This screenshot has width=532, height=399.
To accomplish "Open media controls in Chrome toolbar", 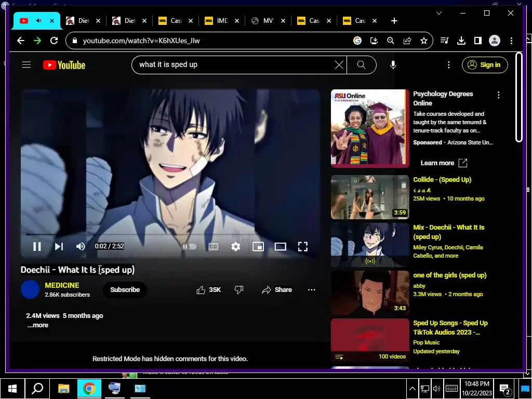I will 445,41.
